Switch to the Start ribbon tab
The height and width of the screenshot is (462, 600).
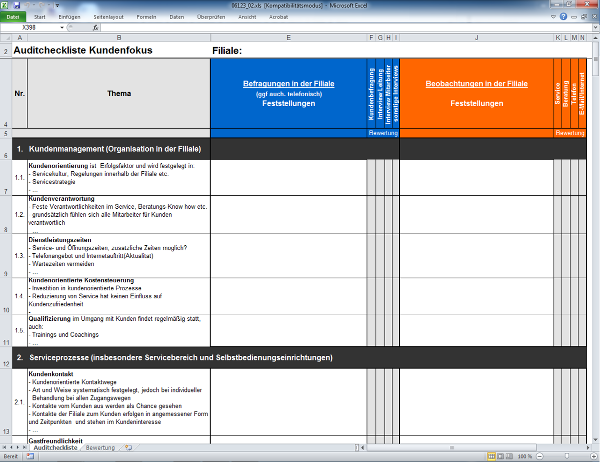(x=39, y=17)
